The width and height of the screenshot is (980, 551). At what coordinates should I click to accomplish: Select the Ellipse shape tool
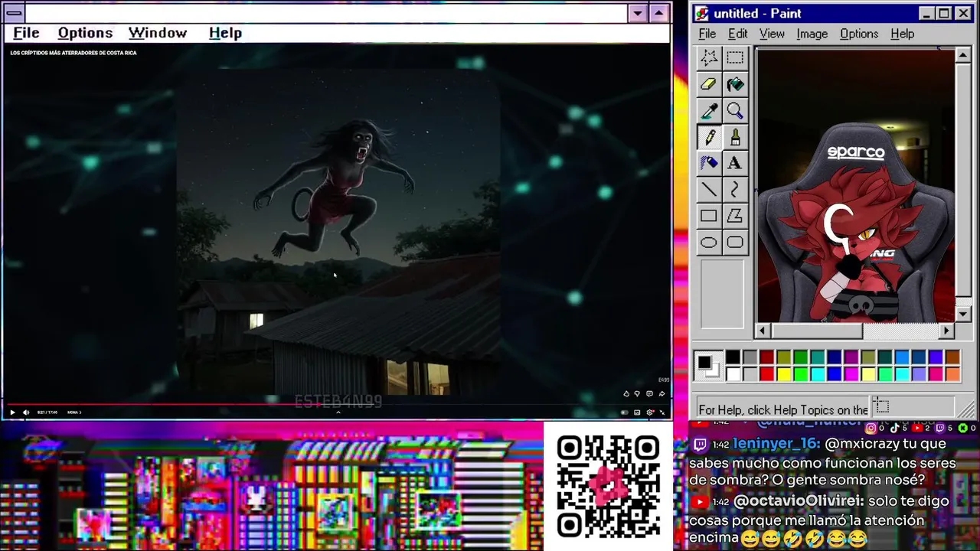(x=709, y=243)
